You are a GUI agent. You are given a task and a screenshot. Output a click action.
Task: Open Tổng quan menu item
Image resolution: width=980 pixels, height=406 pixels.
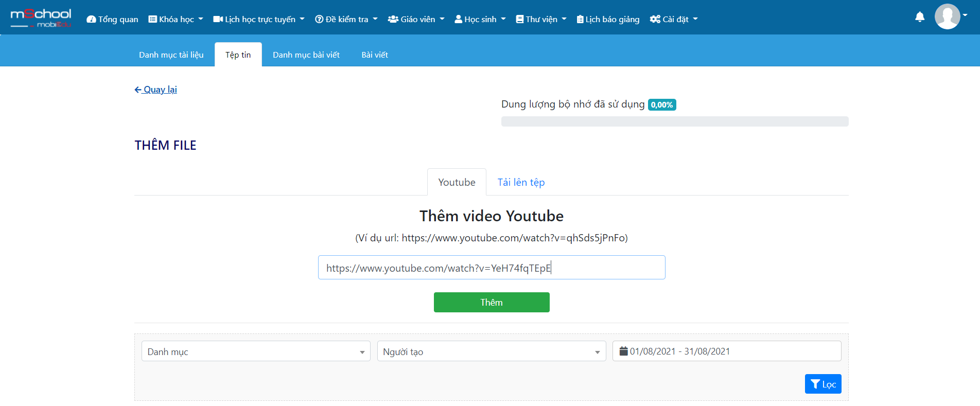[x=112, y=19]
